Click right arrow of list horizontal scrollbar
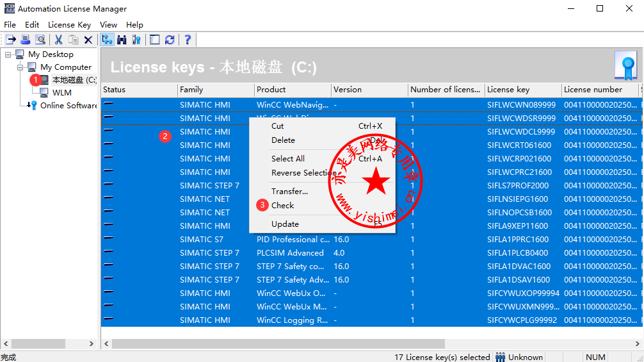644x362 pixels. (x=638, y=343)
